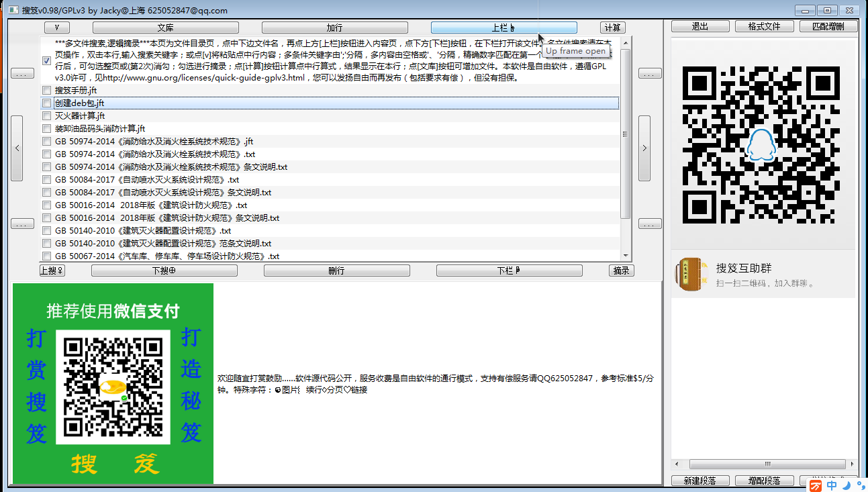The height and width of the screenshot is (492, 868).
Task: Click the QQ group QR code image
Action: click(761, 145)
